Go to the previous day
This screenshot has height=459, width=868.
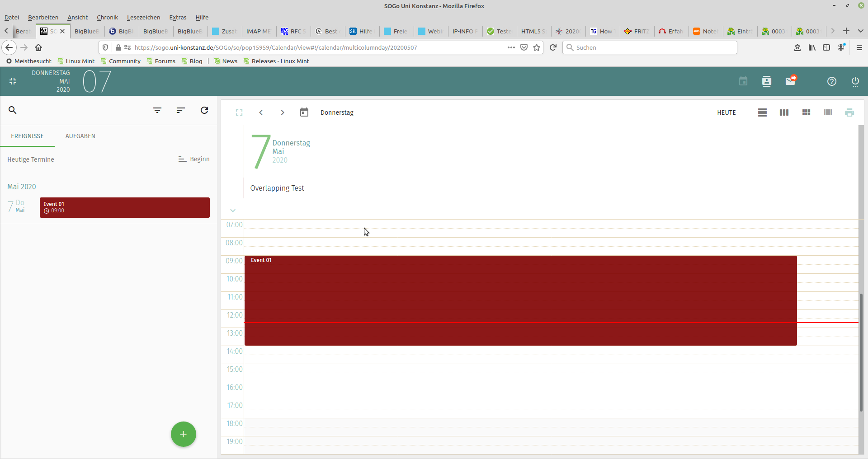click(x=261, y=112)
